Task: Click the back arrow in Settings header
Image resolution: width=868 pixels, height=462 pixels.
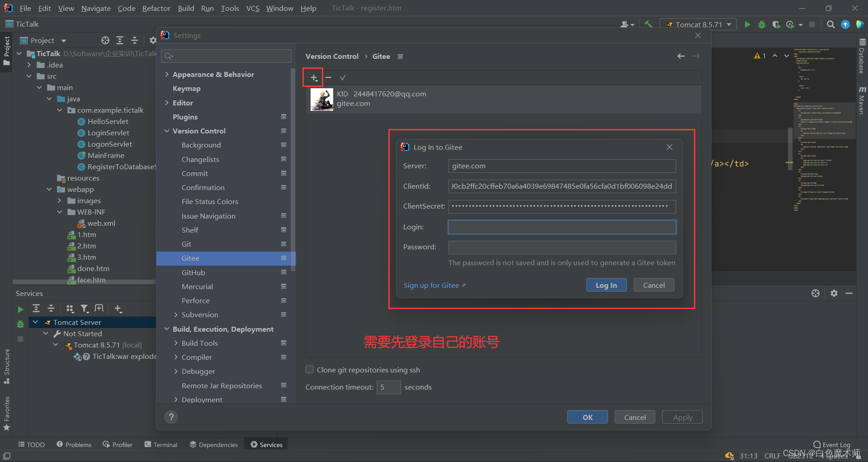Action: click(x=681, y=56)
